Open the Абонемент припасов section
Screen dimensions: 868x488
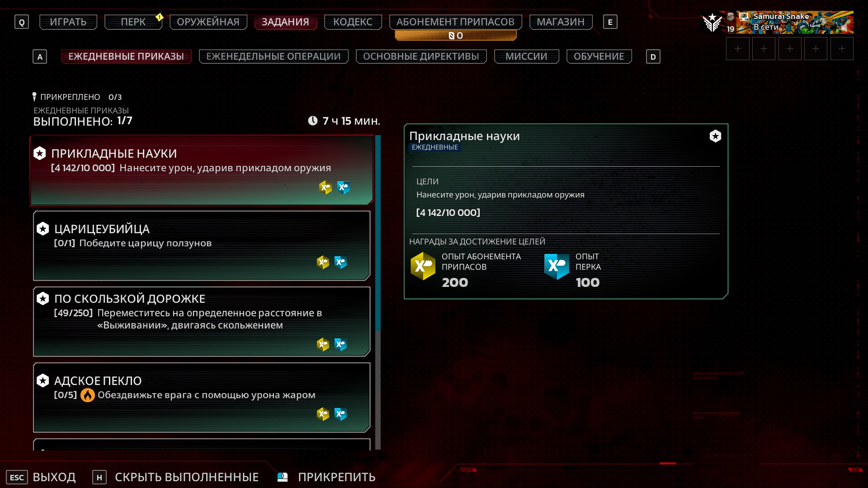pos(455,22)
